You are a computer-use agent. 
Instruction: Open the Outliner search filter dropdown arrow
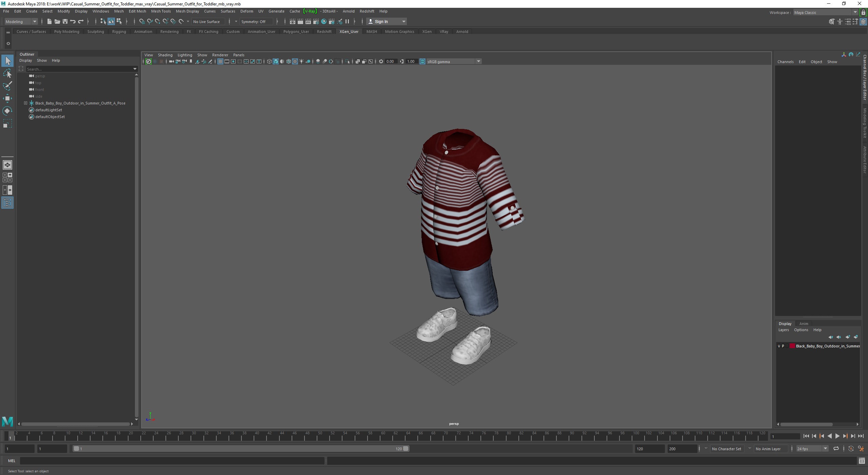[135, 69]
